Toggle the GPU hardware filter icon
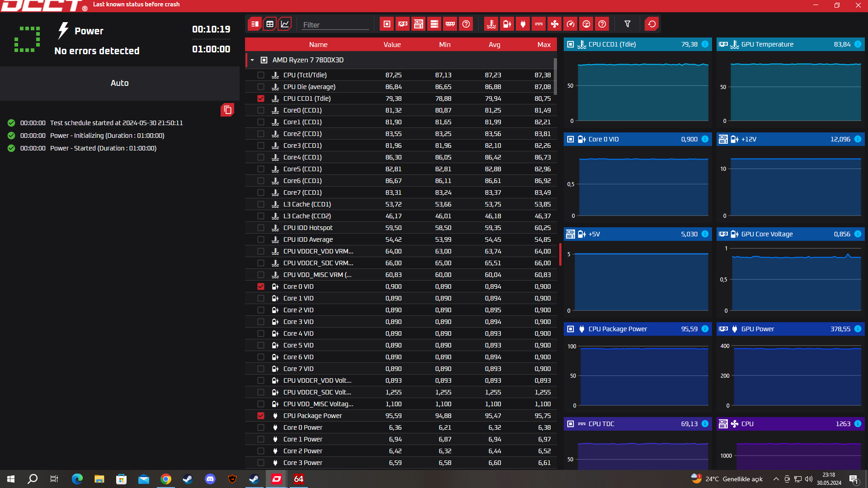 pyautogui.click(x=403, y=24)
